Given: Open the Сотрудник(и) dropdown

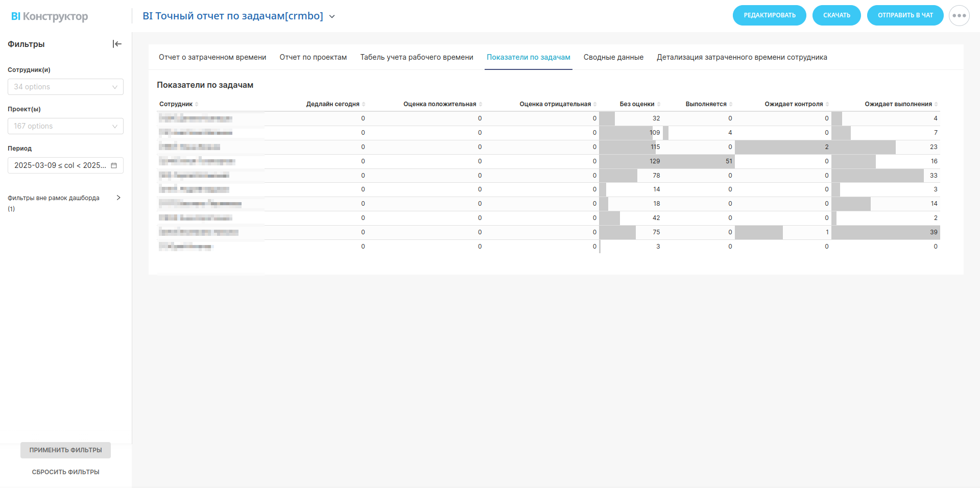Looking at the screenshot, I should click(65, 87).
